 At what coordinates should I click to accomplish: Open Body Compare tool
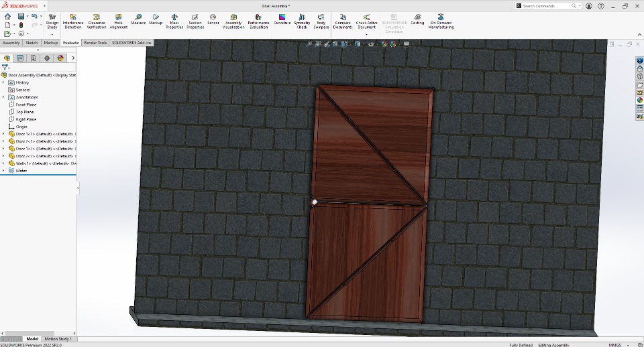321,21
